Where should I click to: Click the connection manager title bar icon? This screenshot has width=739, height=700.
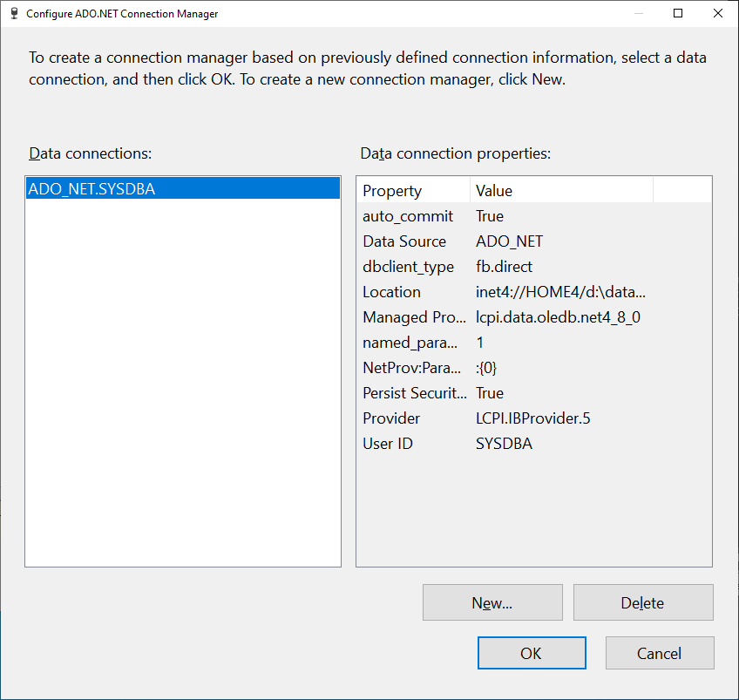(x=14, y=14)
